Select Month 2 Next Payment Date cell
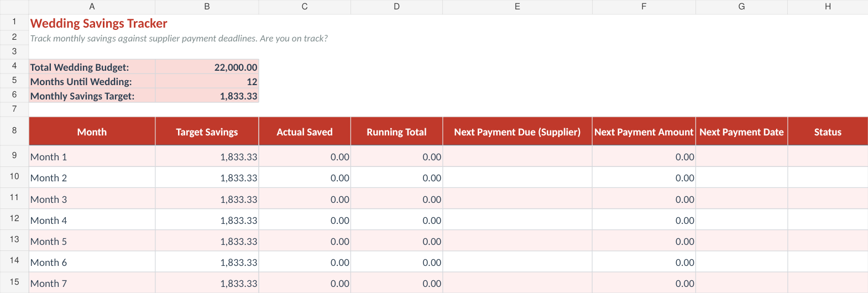This screenshot has width=868, height=293. (741, 177)
